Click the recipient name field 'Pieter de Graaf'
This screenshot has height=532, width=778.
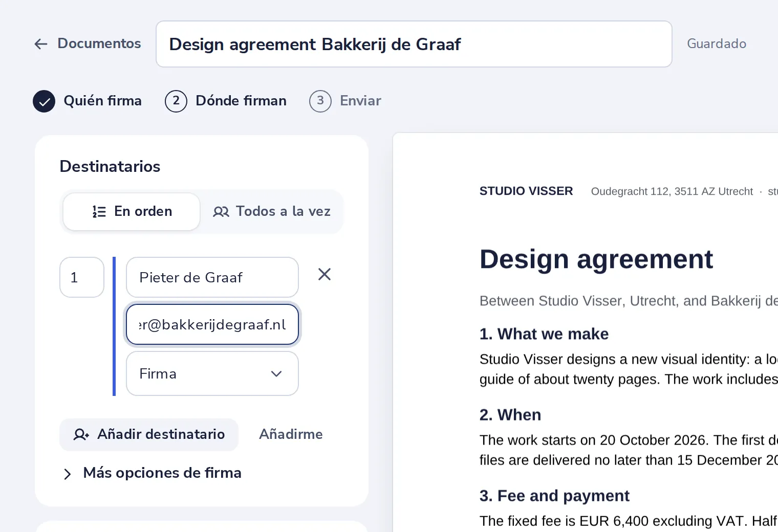212,277
